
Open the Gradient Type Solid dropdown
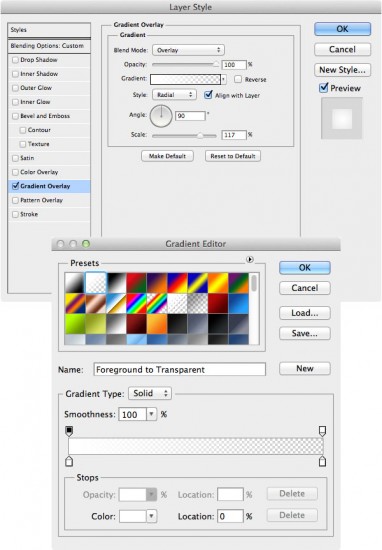(x=150, y=393)
